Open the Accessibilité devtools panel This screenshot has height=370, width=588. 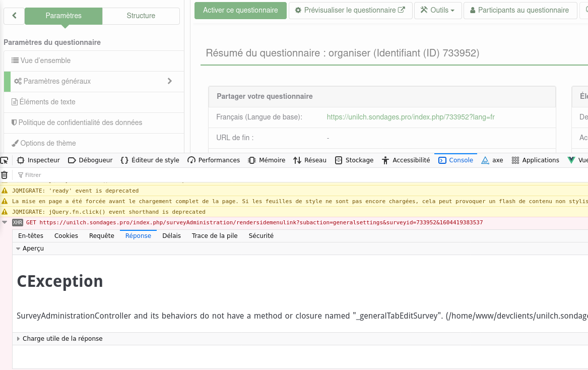point(406,160)
